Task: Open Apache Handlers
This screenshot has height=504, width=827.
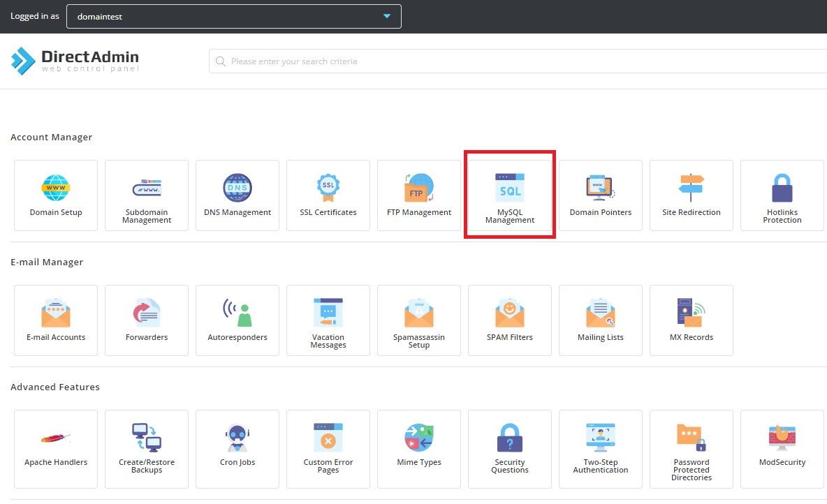Action: coord(56,445)
